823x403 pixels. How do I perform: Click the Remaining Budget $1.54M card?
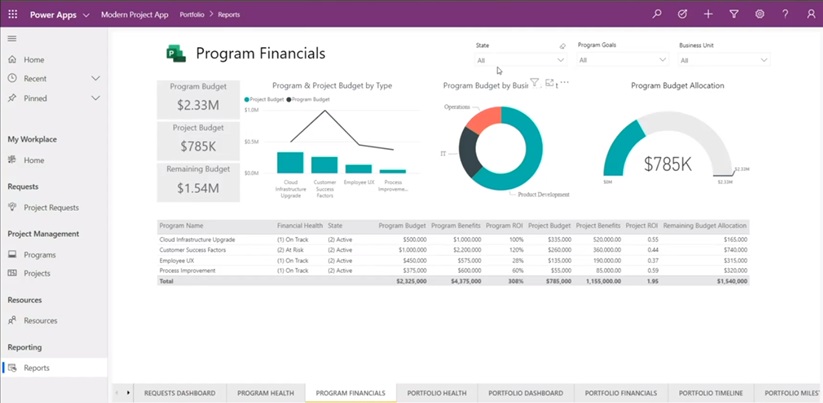(198, 182)
